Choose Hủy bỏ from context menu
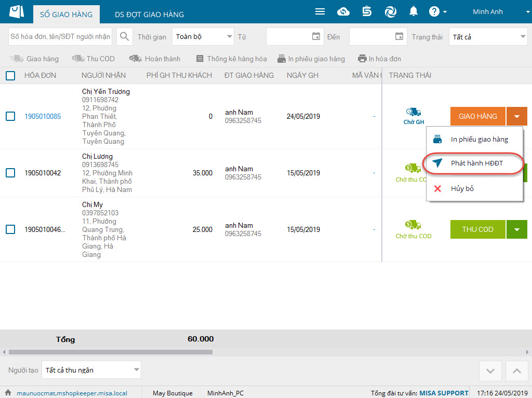 474,188
